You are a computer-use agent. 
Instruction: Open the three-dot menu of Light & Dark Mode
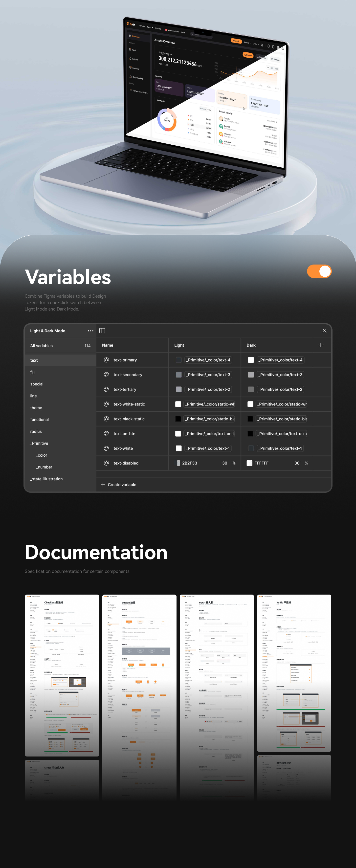(90, 331)
